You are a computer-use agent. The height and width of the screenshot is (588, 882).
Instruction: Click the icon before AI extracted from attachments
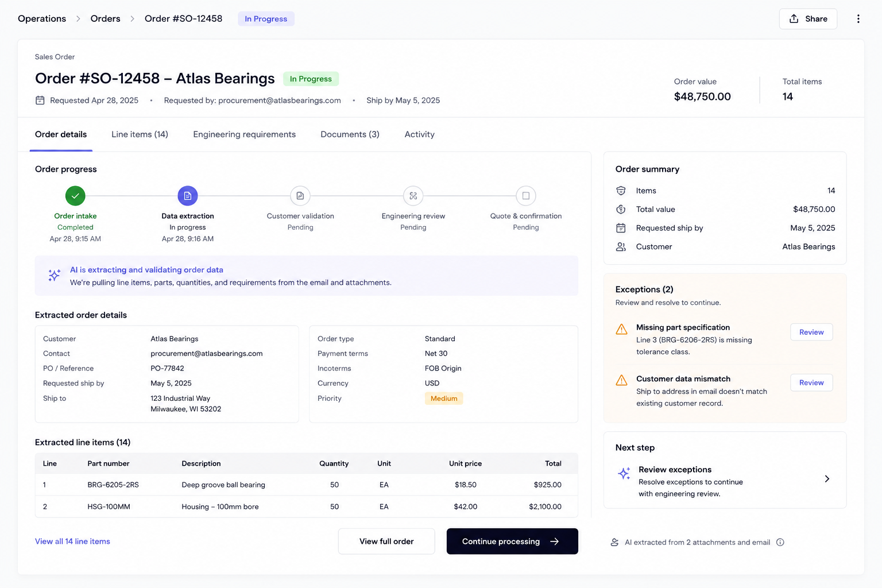click(614, 542)
